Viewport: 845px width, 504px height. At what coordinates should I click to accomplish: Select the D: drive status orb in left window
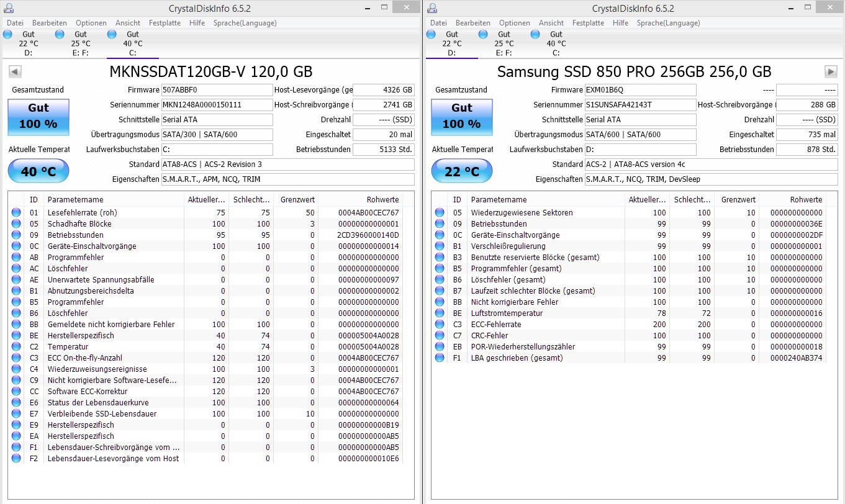[x=7, y=34]
